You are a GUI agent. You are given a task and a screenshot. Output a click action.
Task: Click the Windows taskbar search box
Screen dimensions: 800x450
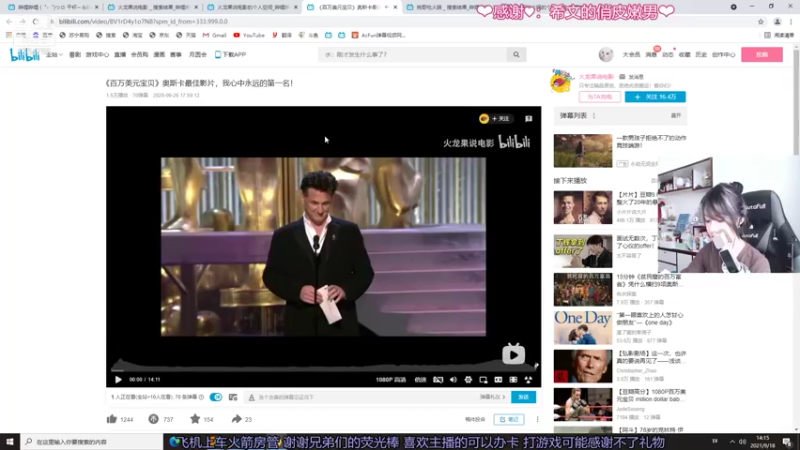click(92, 442)
